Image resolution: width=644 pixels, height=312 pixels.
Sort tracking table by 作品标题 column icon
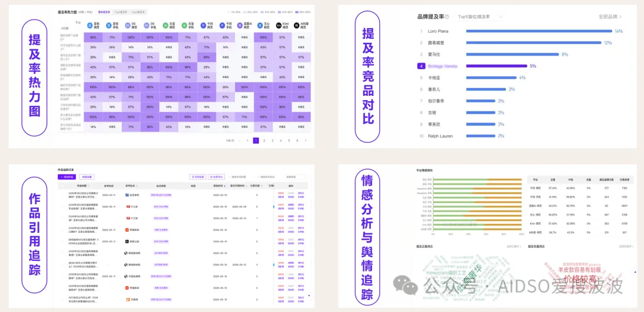click(88, 186)
